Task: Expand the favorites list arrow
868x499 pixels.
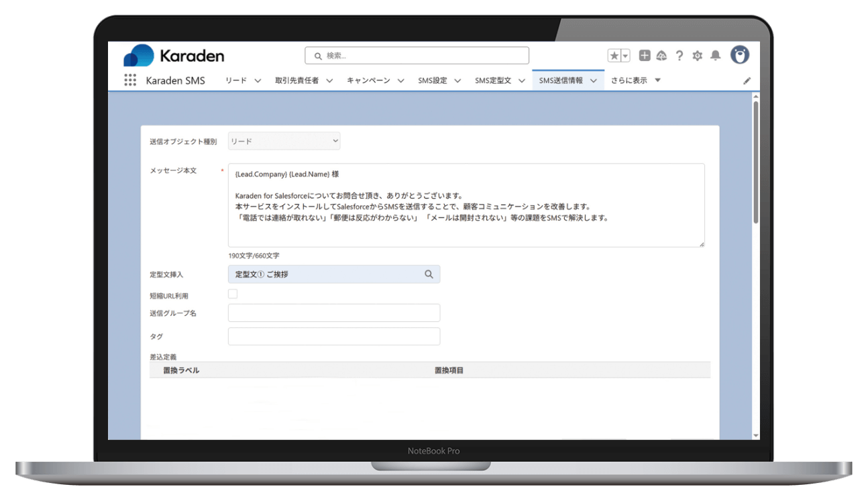Action: (x=625, y=56)
